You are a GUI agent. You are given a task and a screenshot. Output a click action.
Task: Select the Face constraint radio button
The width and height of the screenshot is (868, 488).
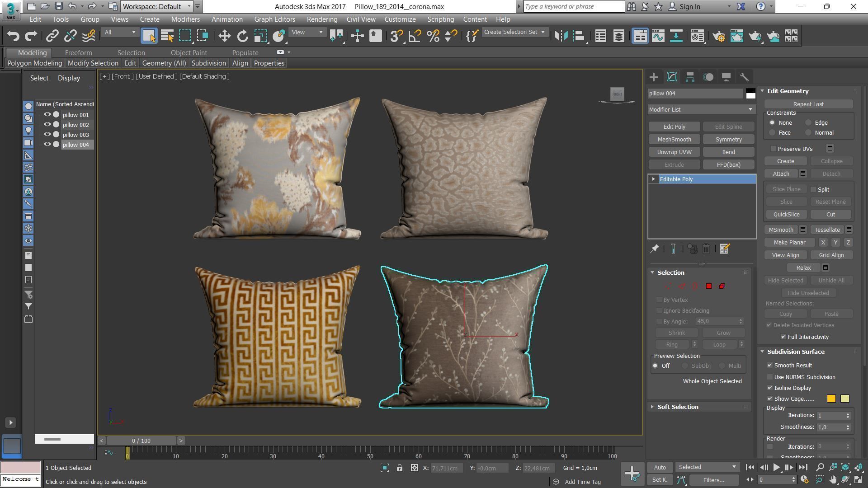[x=772, y=132]
